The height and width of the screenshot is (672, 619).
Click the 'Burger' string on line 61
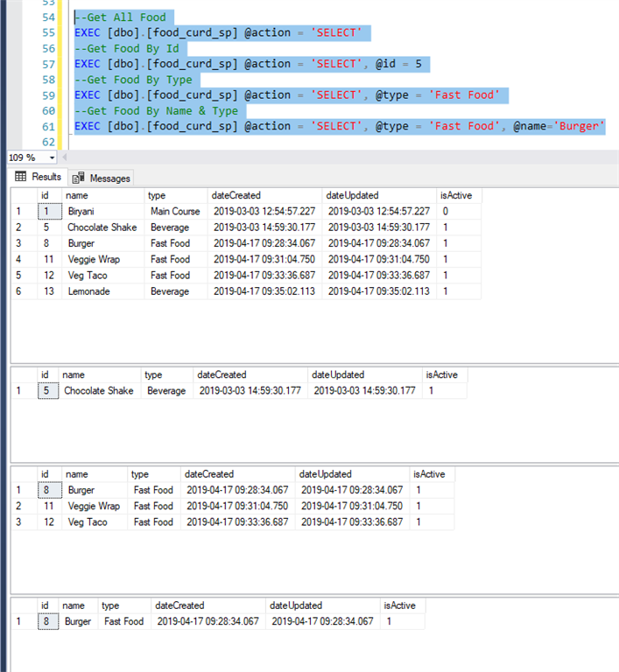578,126
